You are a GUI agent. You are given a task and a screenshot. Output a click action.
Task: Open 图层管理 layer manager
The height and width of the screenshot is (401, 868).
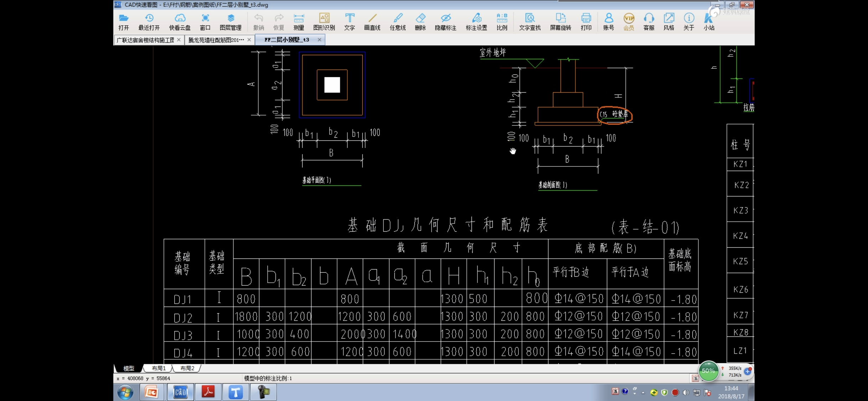[231, 22]
